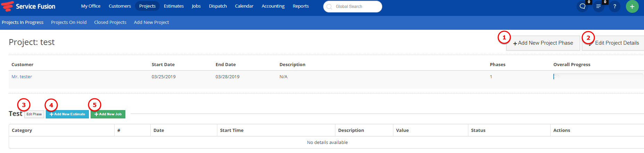
Task: Open the notifications list icon
Action: click(x=599, y=6)
